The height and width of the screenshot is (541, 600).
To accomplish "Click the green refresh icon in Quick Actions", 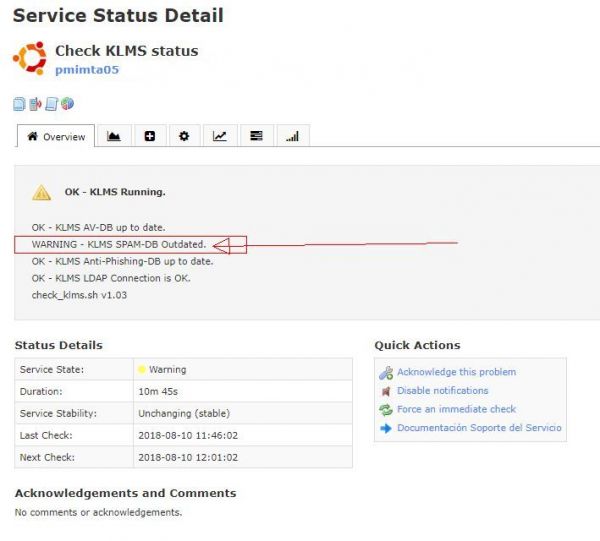I will pos(386,410).
